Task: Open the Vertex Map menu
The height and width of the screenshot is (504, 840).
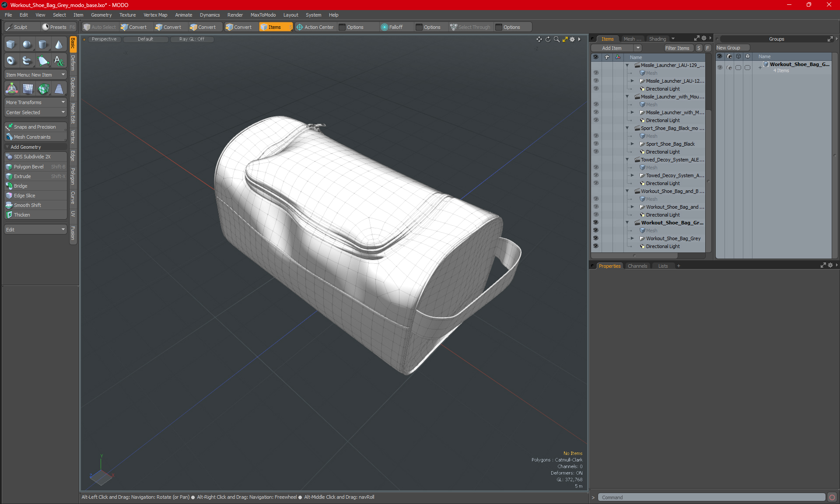Action: 155,15
